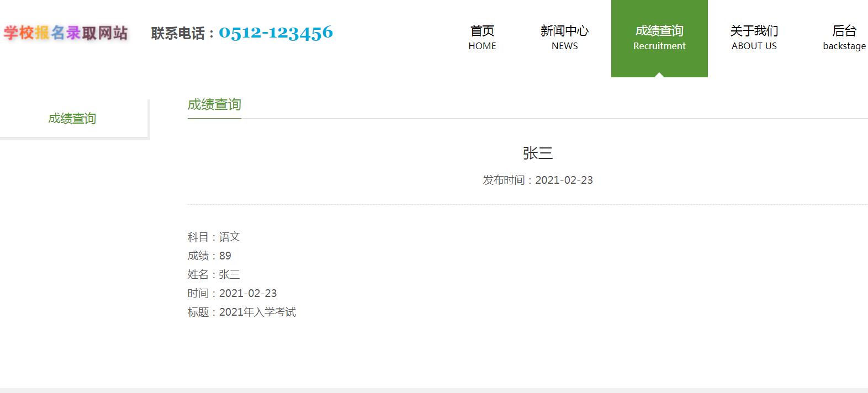Click the white arrow under 成绩查询 tab
868x393 pixels.
point(659,75)
